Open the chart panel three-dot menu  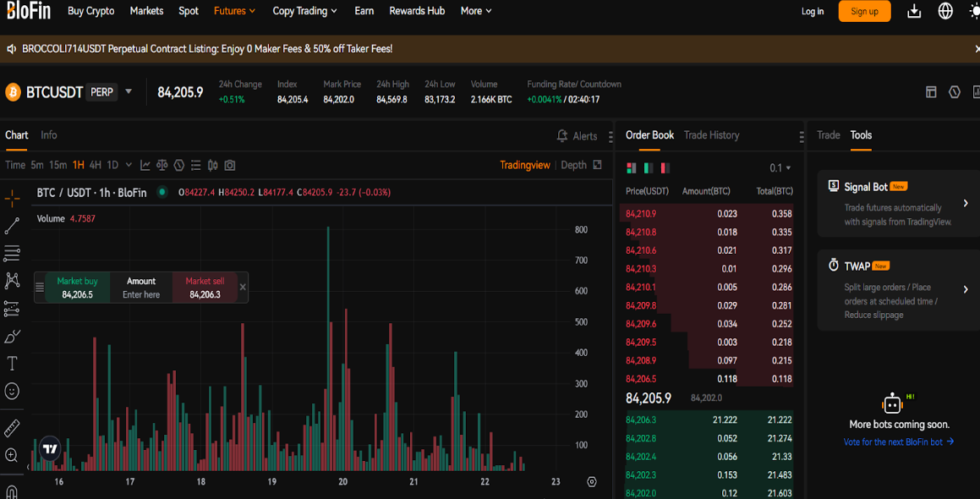click(610, 136)
